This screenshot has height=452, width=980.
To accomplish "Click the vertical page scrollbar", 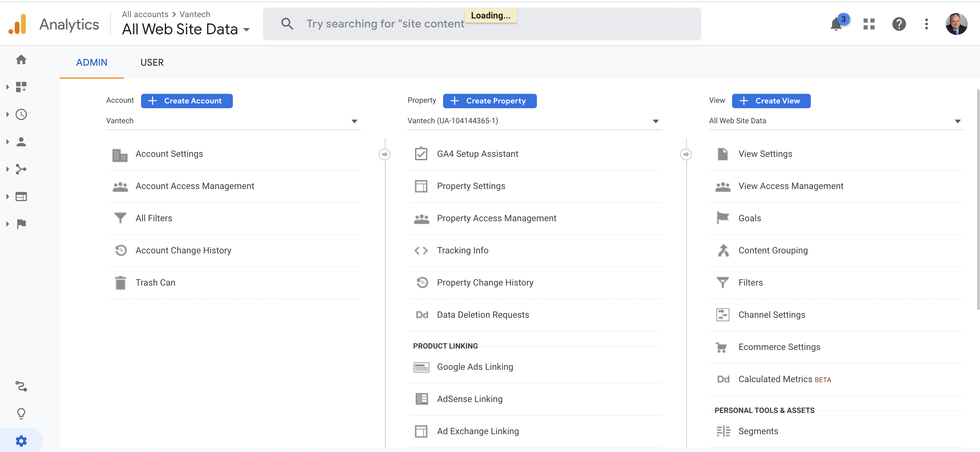I will click(978, 200).
